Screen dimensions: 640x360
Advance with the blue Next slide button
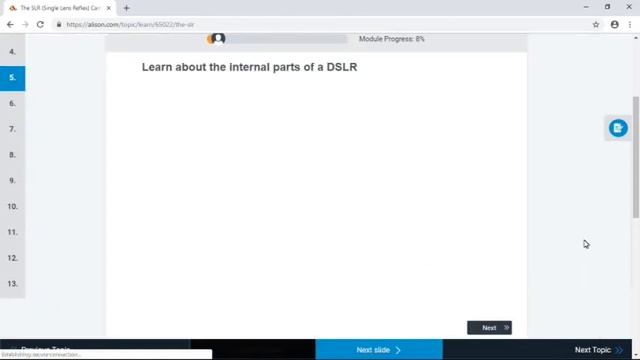click(379, 350)
